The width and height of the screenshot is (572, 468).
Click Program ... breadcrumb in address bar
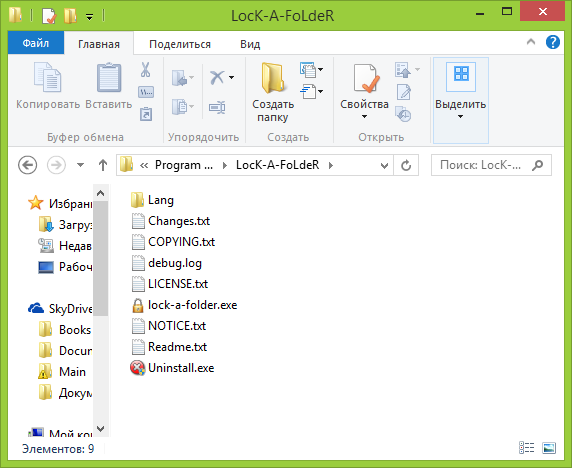pyautogui.click(x=184, y=165)
